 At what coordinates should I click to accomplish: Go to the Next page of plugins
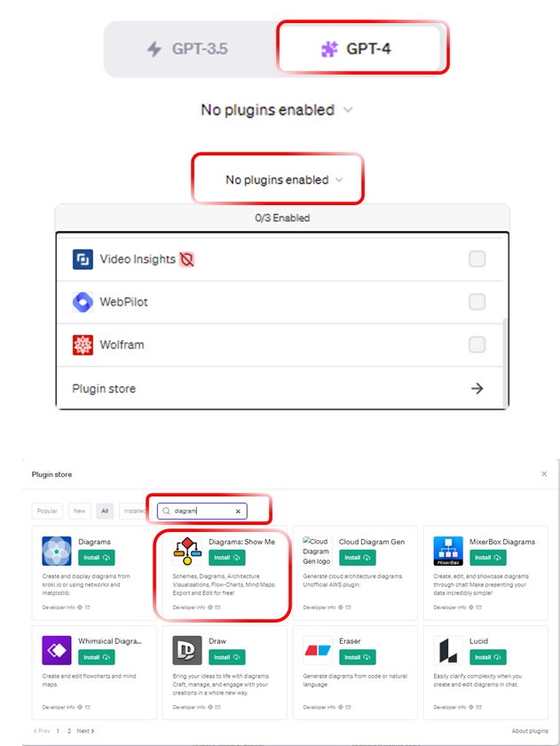click(85, 731)
